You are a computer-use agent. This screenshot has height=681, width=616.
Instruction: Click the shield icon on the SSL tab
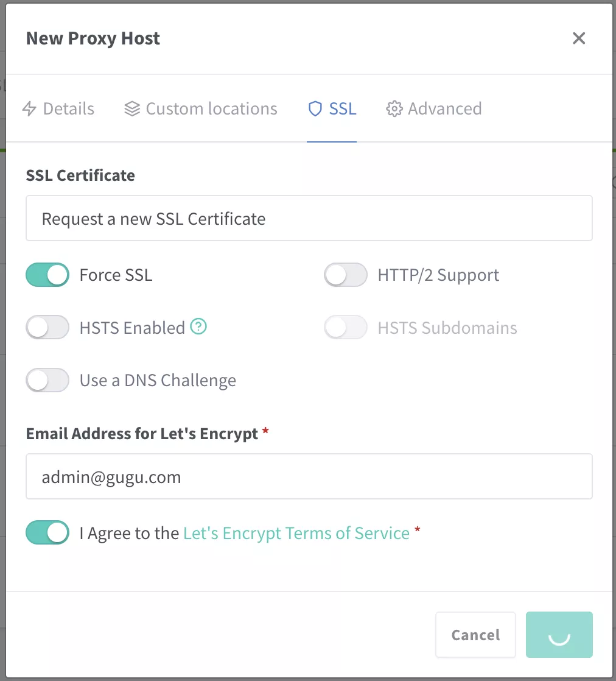click(315, 109)
